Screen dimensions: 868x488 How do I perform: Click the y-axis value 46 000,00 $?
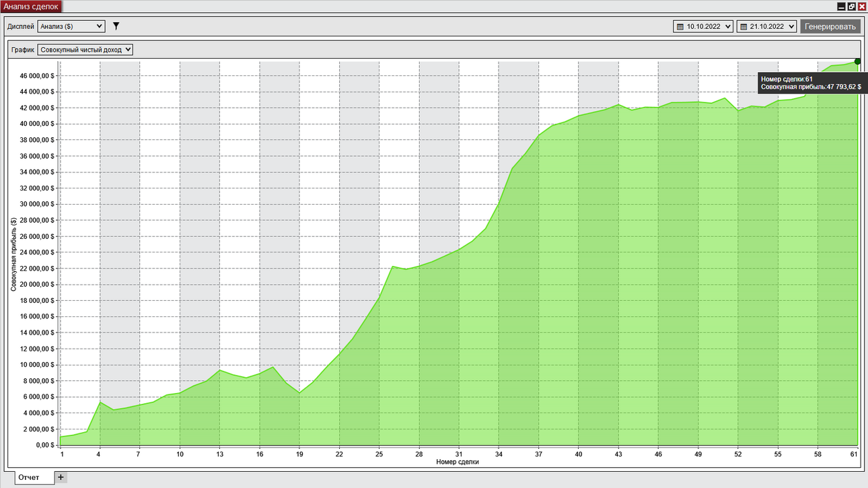37,76
